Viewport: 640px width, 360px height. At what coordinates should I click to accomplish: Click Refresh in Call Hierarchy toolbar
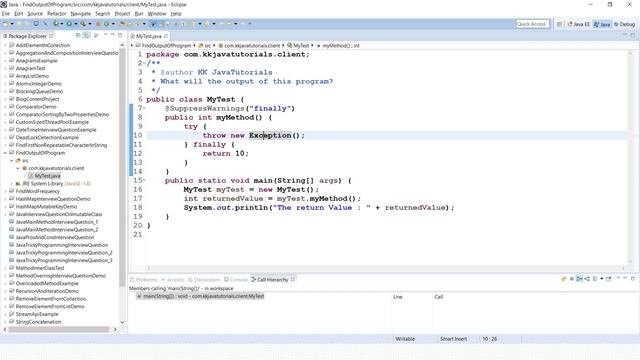coord(564,279)
